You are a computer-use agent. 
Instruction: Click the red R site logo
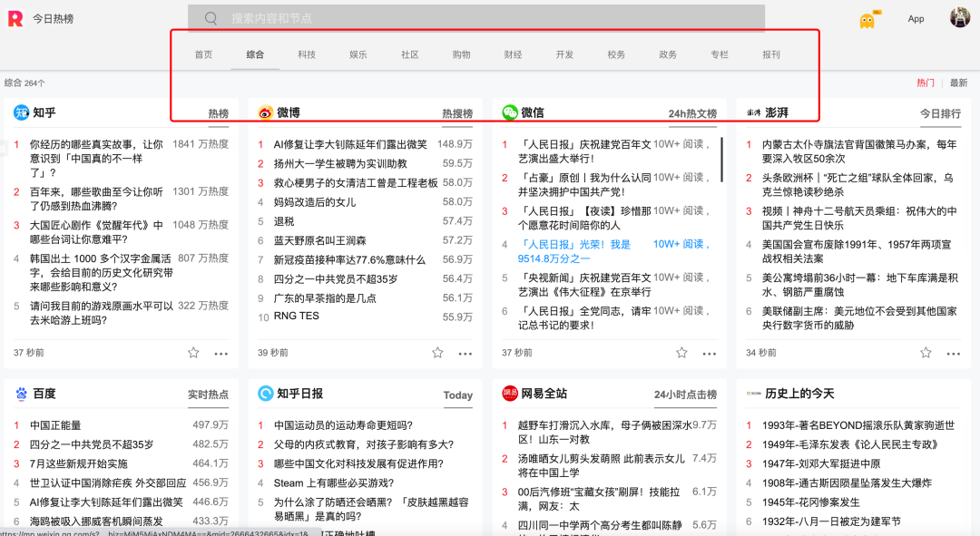click(15, 19)
